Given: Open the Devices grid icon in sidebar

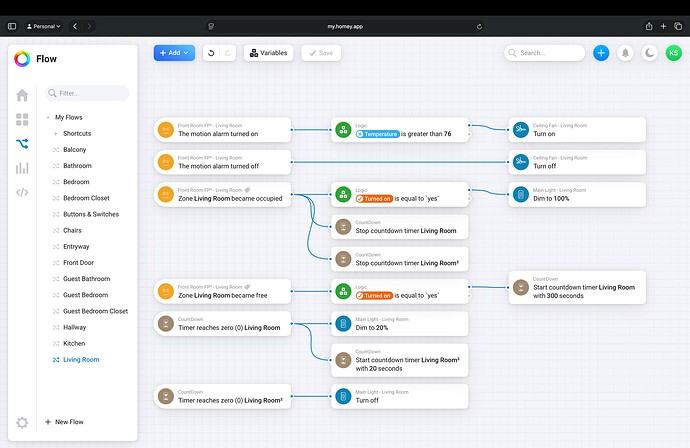Looking at the screenshot, I should [x=22, y=119].
